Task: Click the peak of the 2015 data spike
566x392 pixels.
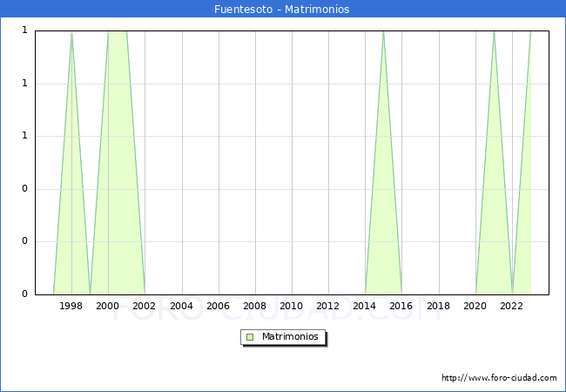Action: 383,31
